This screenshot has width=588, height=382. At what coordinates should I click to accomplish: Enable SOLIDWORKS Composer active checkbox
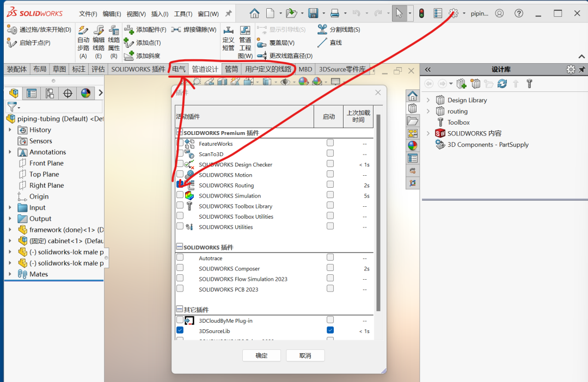(180, 268)
